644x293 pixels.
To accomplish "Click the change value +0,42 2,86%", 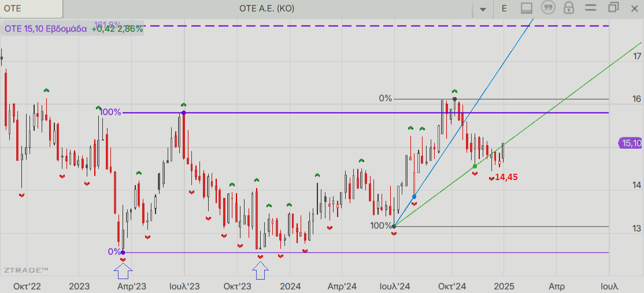I will (117, 29).
